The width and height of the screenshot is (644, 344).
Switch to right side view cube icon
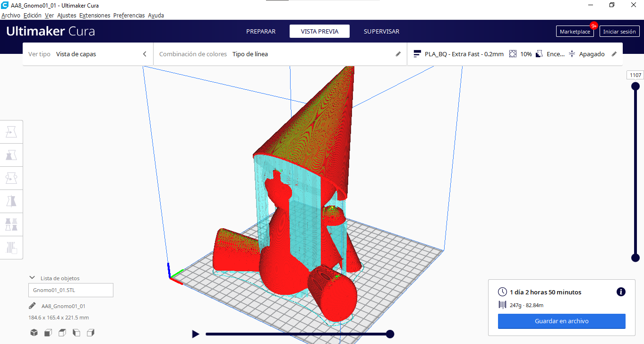click(91, 333)
